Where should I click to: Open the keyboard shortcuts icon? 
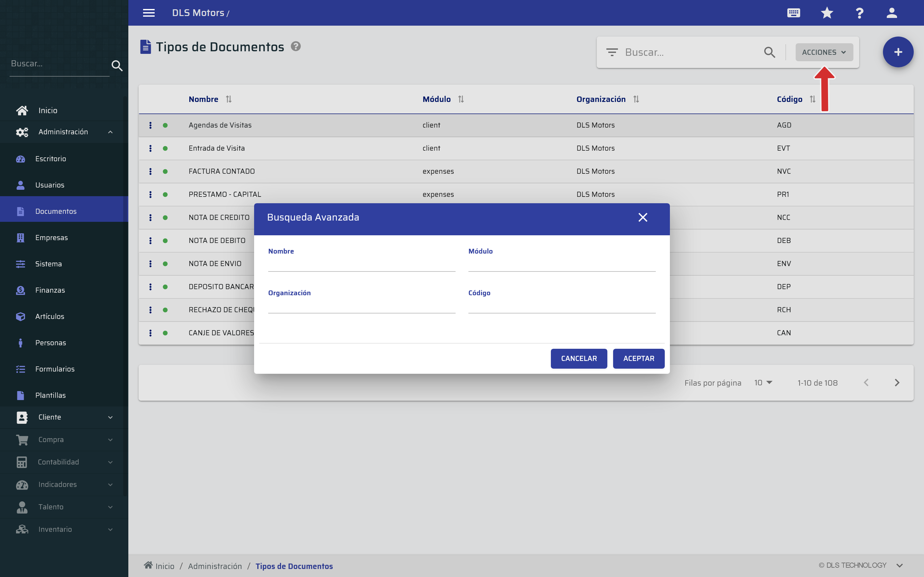[x=793, y=13]
